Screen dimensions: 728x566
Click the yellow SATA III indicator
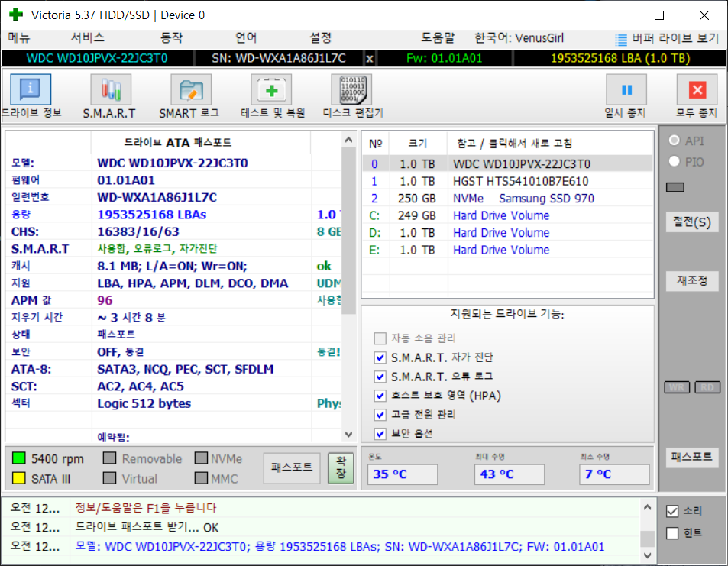18,478
